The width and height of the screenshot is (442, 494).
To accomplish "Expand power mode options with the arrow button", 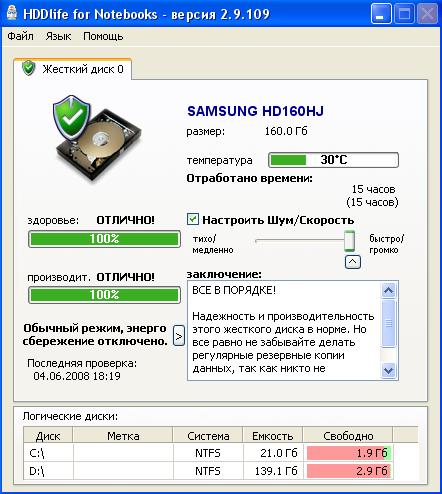I will coord(179,336).
